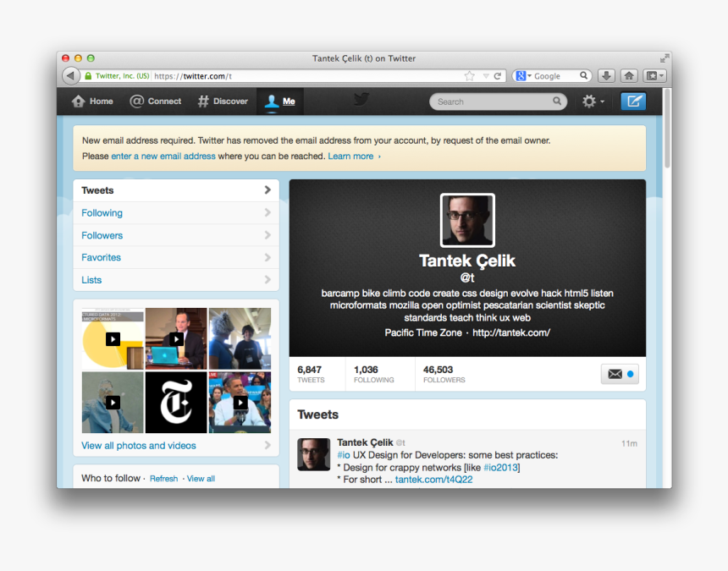This screenshot has height=571, width=728.
Task: Click the Twitter search magnifier icon
Action: coord(557,102)
